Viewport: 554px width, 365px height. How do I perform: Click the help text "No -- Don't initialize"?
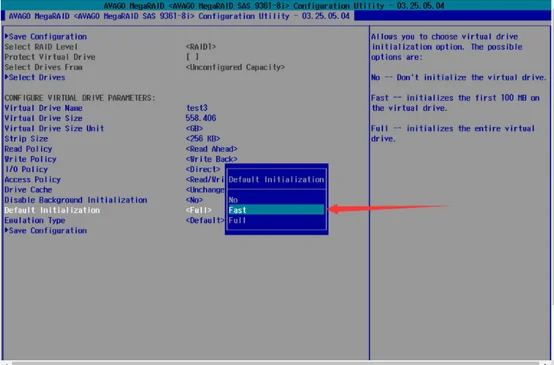[x=459, y=77]
